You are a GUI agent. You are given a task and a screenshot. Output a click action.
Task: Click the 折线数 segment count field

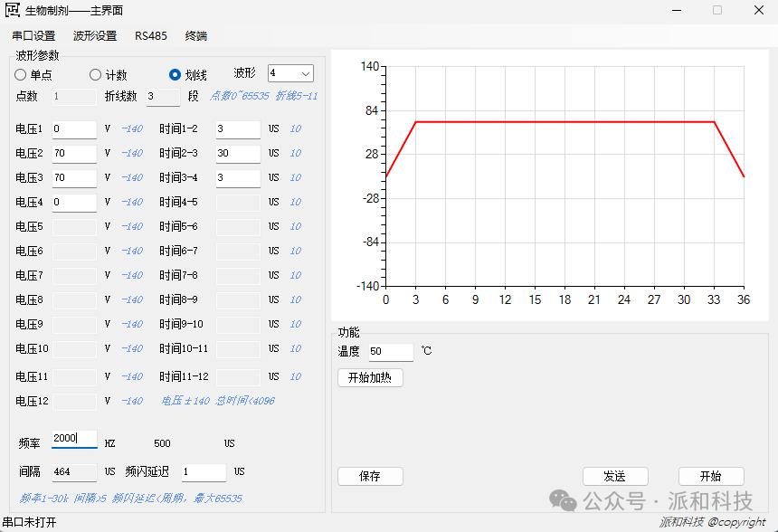(162, 97)
